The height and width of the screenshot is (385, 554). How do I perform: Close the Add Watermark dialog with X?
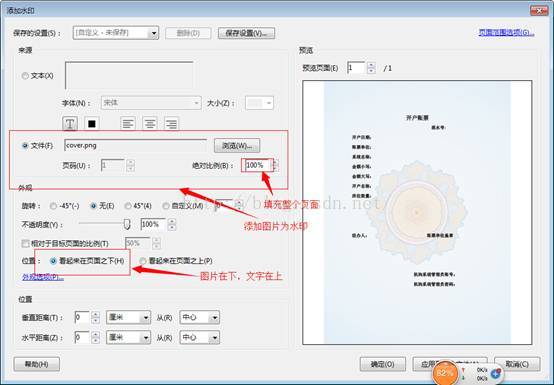539,11
